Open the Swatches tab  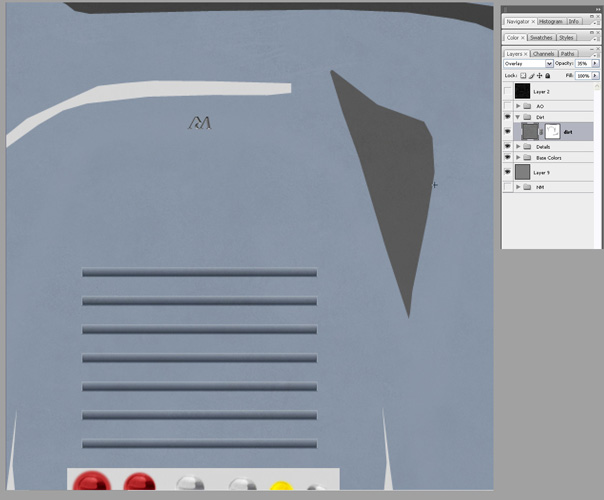click(541, 37)
